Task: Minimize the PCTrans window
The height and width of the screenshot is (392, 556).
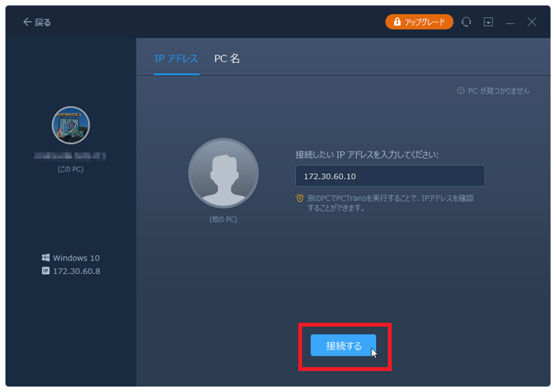Action: tap(510, 23)
